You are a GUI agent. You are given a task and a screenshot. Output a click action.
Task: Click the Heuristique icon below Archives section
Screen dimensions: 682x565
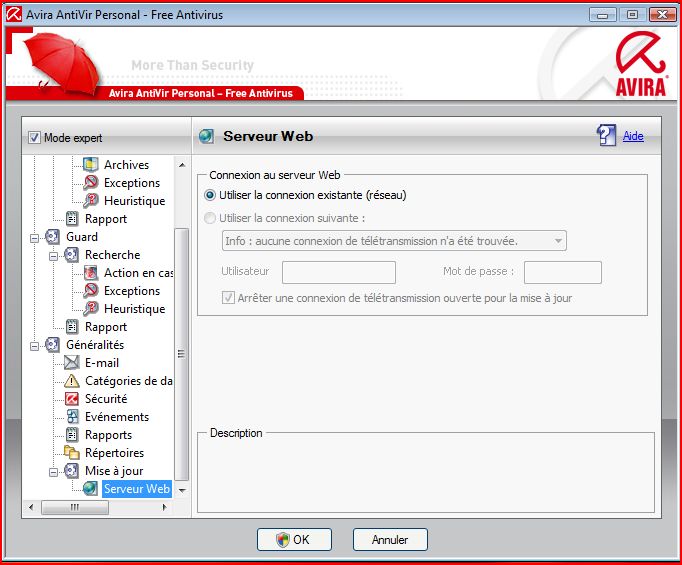point(90,201)
